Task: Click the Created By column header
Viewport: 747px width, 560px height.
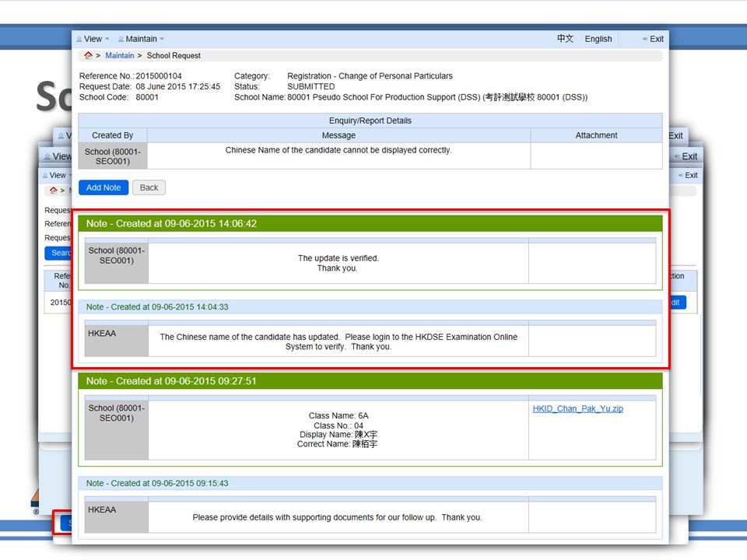Action: (x=112, y=135)
